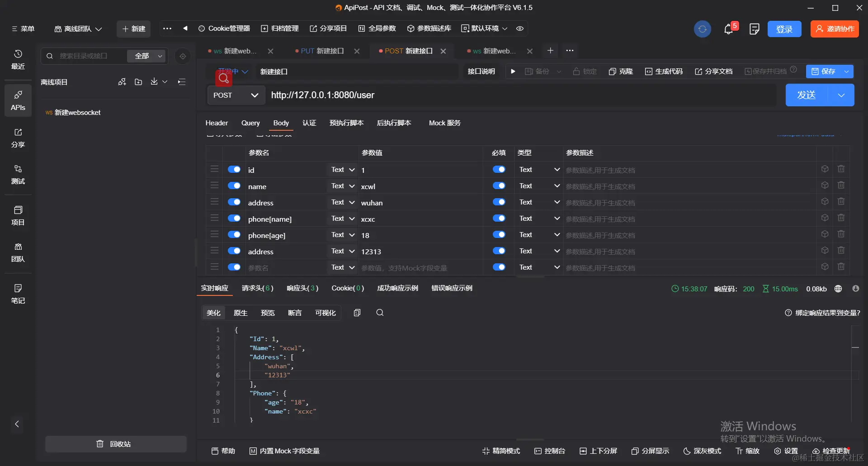Open the notification bell icon
This screenshot has height=466, width=868.
[x=728, y=29]
